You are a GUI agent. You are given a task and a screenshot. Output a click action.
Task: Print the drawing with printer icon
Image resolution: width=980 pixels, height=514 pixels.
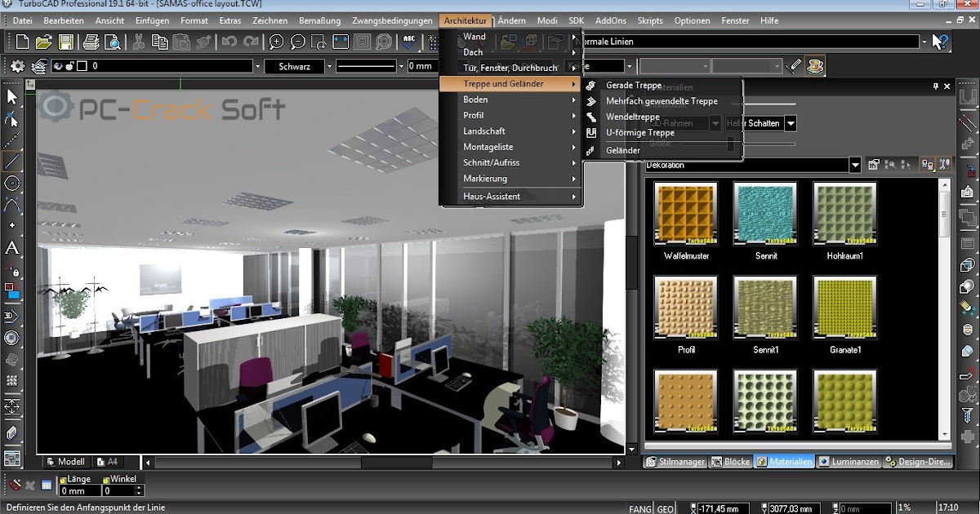[x=91, y=42]
